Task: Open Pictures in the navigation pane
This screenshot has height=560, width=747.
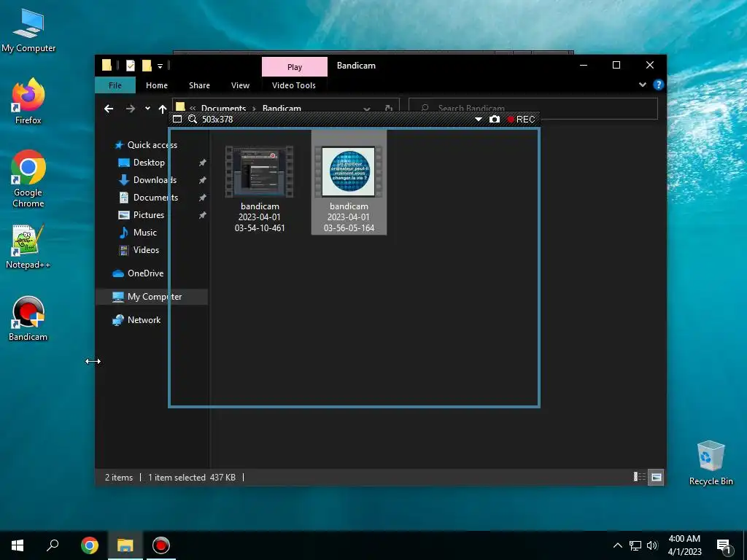Action: point(148,215)
